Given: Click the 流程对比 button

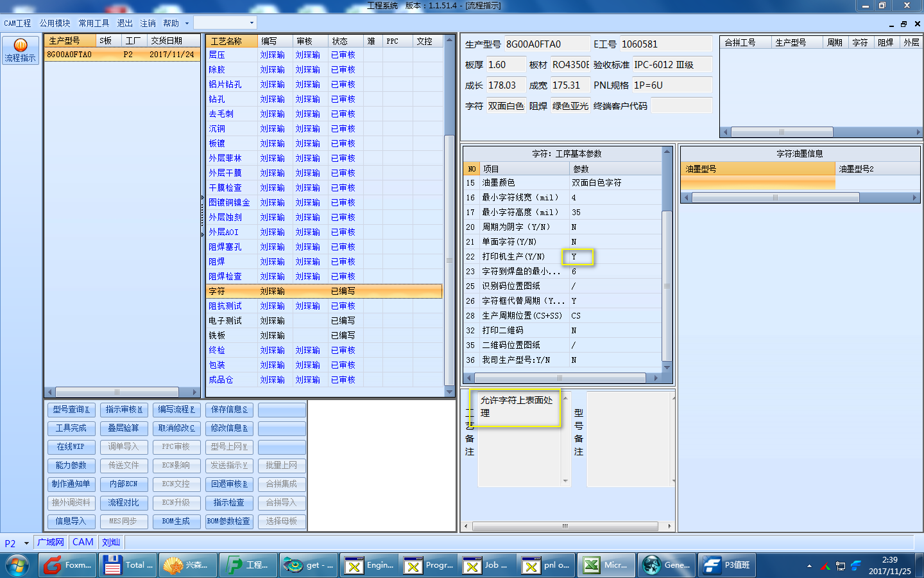Looking at the screenshot, I should 124,503.
